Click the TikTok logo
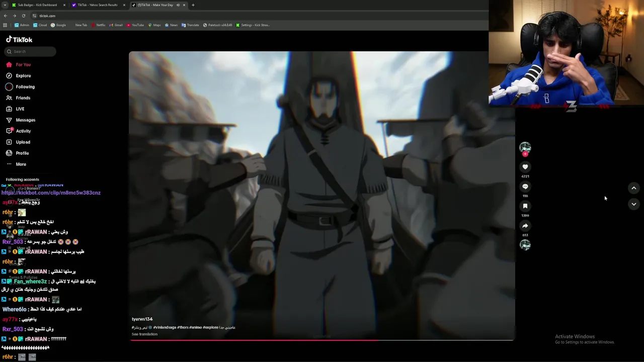The height and width of the screenshot is (362, 644). (x=19, y=40)
